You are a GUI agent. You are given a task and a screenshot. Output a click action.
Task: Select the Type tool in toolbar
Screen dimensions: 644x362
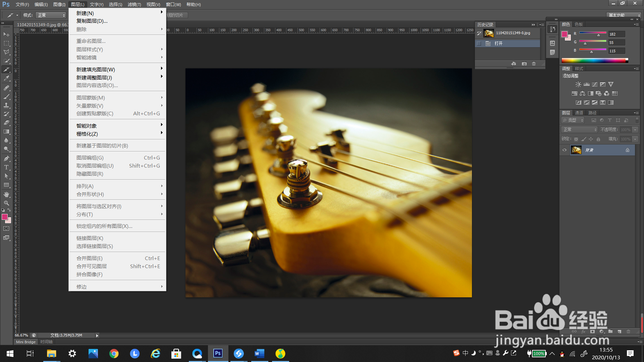6,167
